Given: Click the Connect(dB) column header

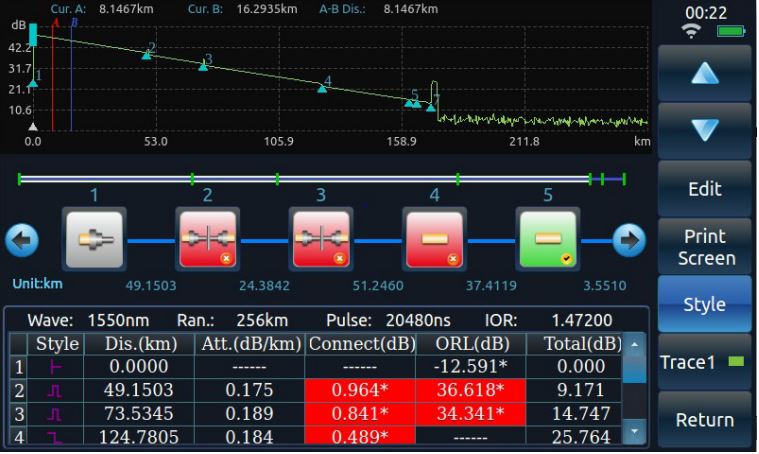Looking at the screenshot, I should tap(361, 344).
